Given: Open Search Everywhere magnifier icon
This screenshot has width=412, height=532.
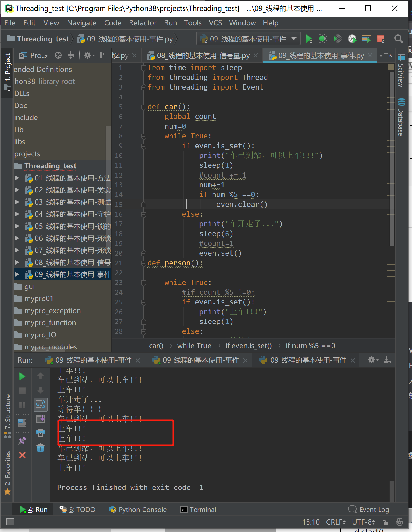Looking at the screenshot, I should pyautogui.click(x=398, y=39).
